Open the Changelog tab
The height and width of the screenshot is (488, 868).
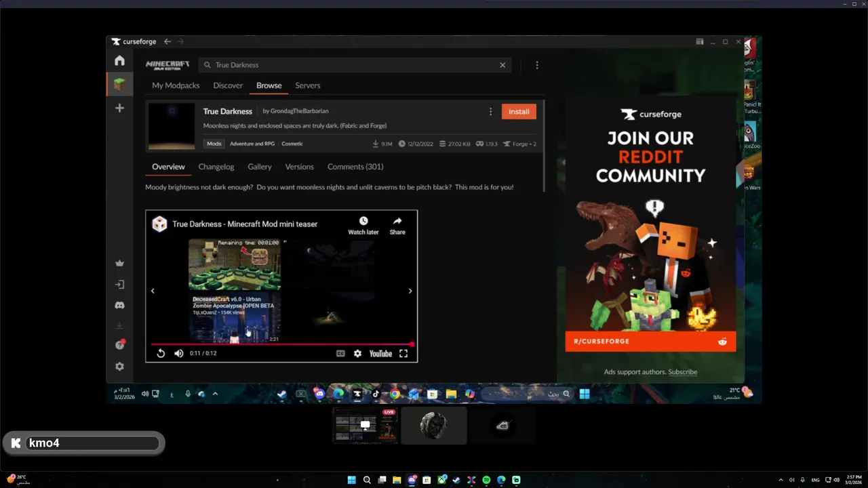tap(216, 167)
